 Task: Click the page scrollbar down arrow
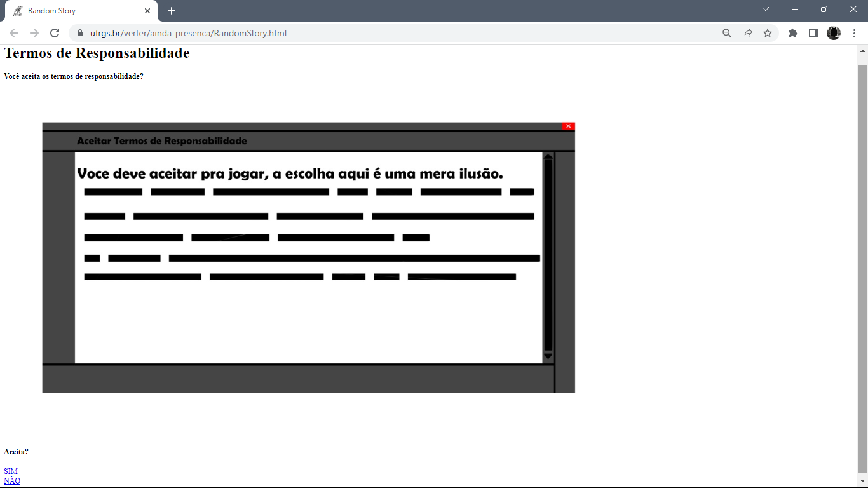coord(862,481)
